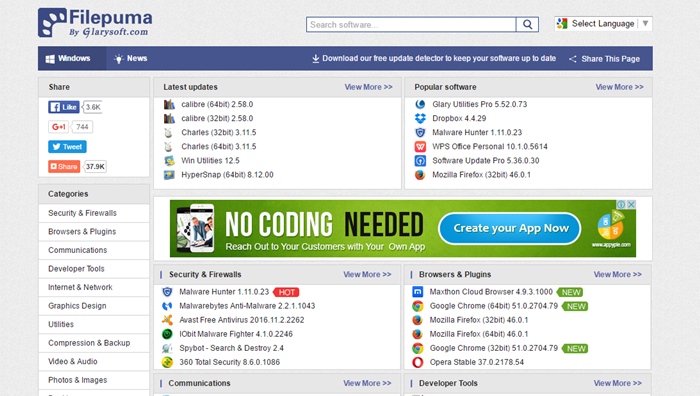Open View More for Latest updates

[368, 87]
